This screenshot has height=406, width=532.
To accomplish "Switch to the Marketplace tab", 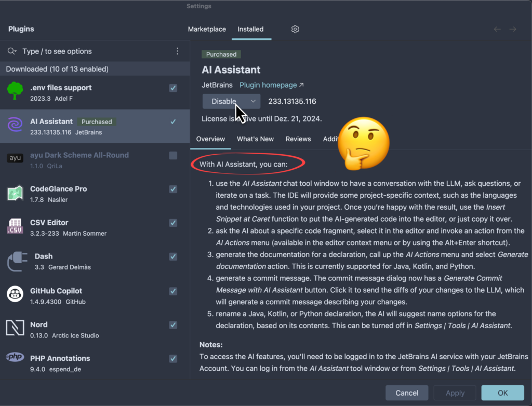I will coord(207,29).
